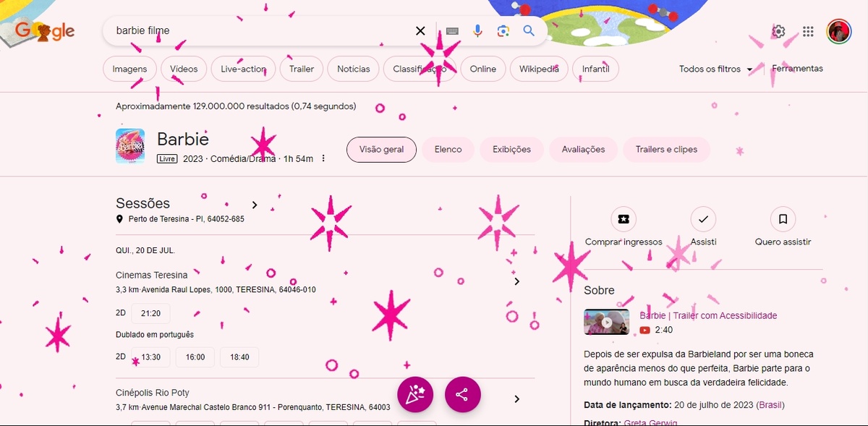The image size is (868, 426).
Task: Click the Barbie movie poster thumbnail
Action: (x=130, y=145)
